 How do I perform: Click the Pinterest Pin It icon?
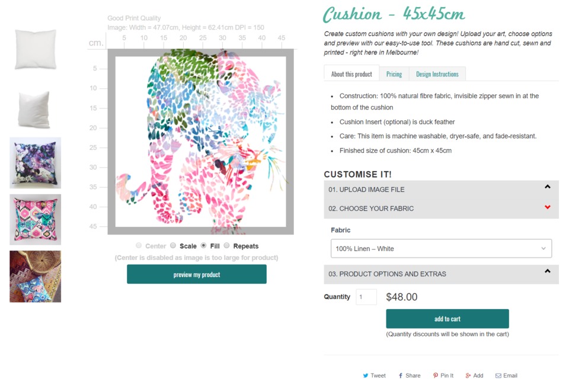click(436, 375)
